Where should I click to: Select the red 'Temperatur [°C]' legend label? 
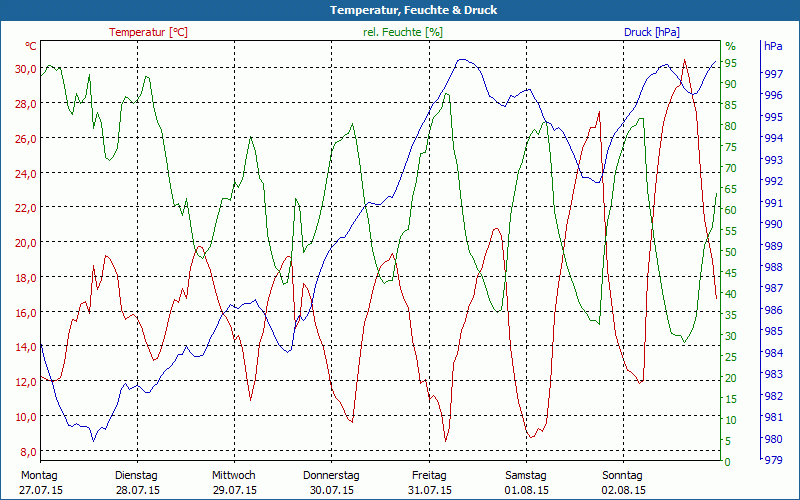148,32
